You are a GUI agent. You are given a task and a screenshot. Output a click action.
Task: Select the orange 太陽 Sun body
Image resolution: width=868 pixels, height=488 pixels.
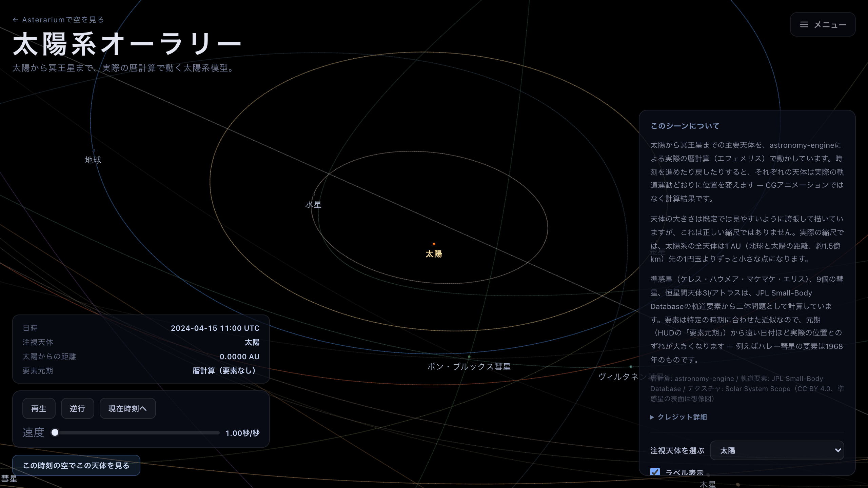434,244
